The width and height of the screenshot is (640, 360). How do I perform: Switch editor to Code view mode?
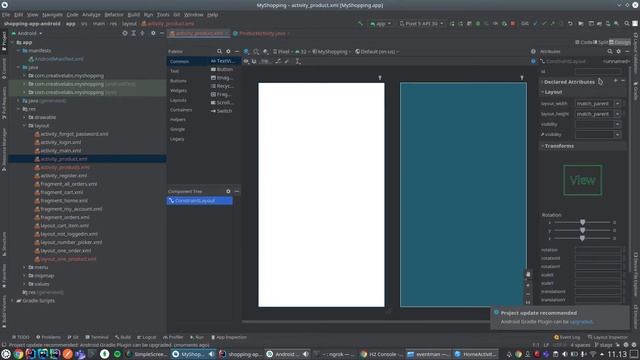(584, 42)
